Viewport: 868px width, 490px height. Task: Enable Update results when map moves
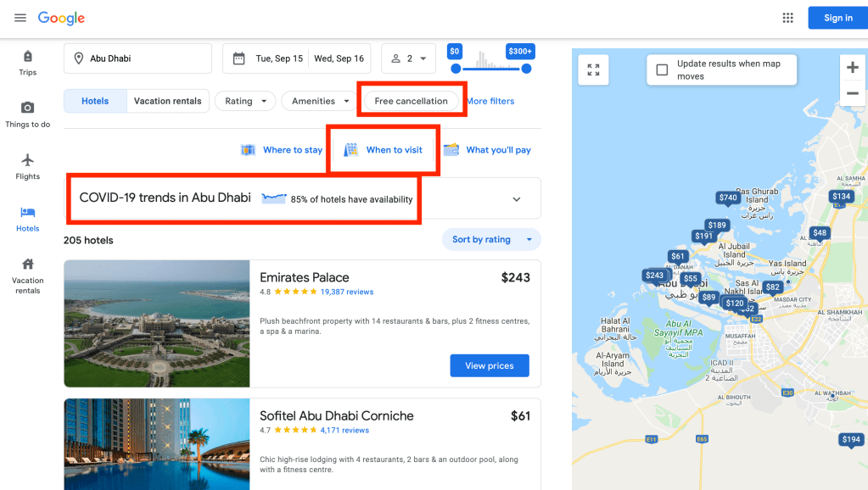tap(662, 70)
